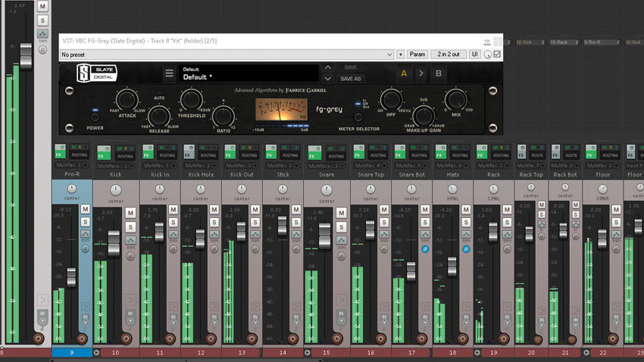
Task: Select next preset with down chevron
Action: point(328,79)
